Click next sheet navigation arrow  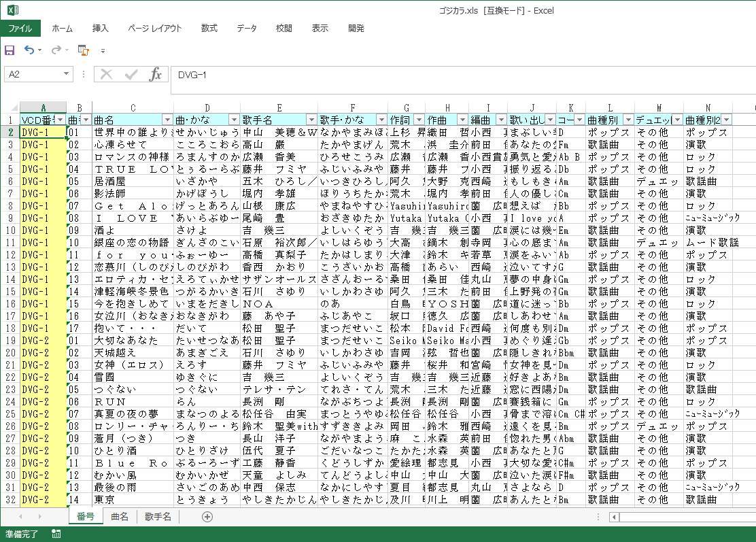coord(39,517)
